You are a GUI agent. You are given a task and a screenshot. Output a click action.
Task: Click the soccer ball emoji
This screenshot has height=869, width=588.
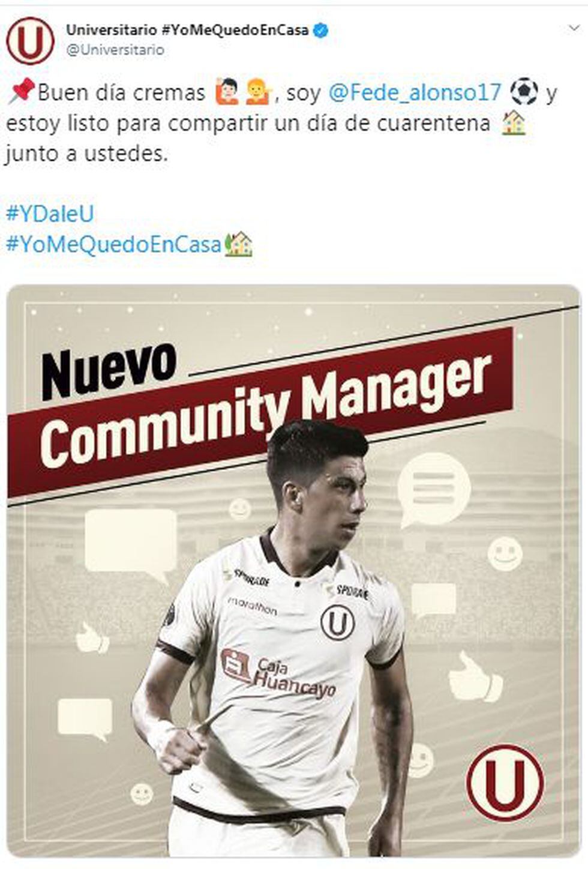[524, 92]
